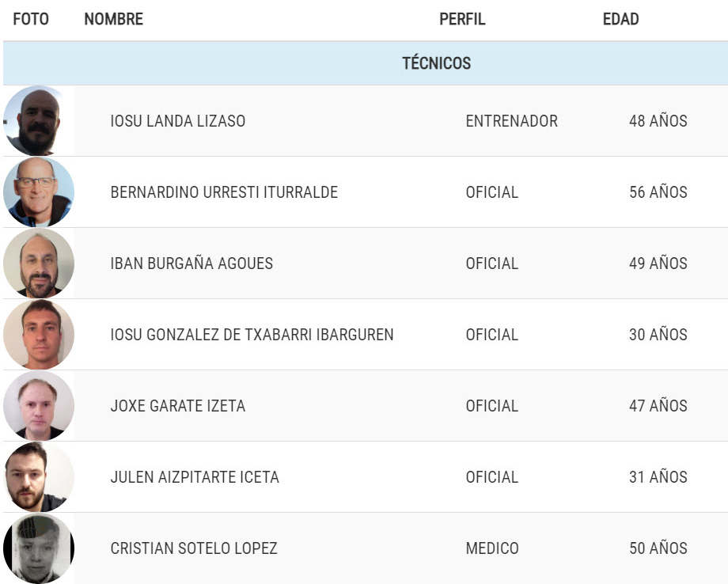This screenshot has width=728, height=584.
Task: Click the EDAD column header
Action: [620, 19]
